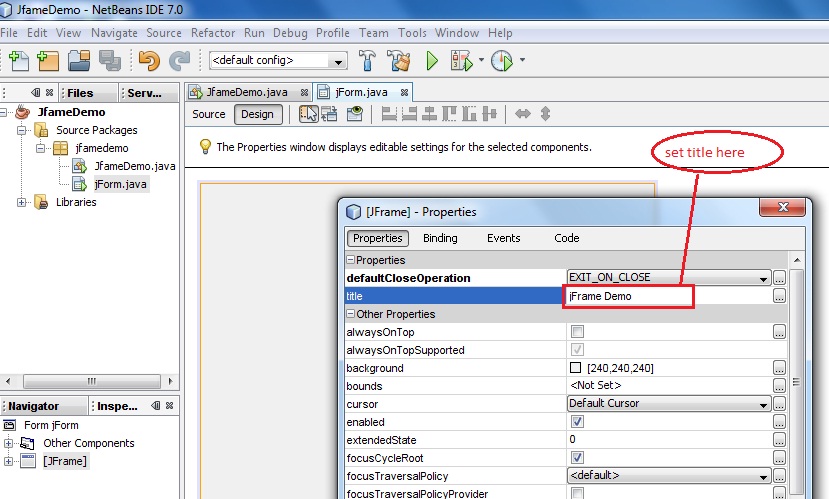Toggle the alwaysOnTop checkbox
This screenshot has height=499, width=829.
click(x=577, y=332)
